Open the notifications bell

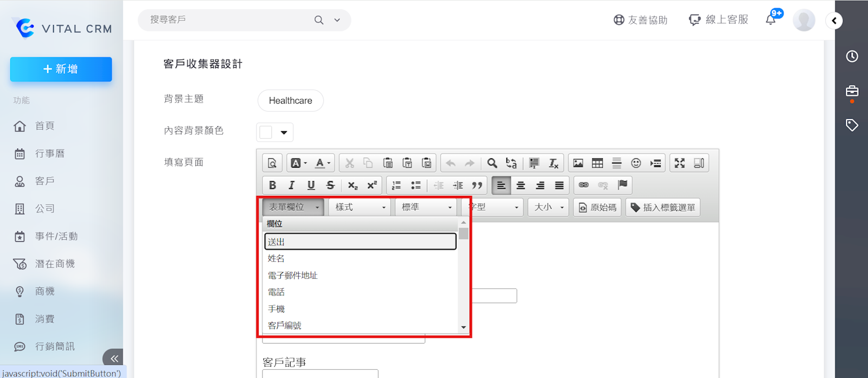coord(770,20)
